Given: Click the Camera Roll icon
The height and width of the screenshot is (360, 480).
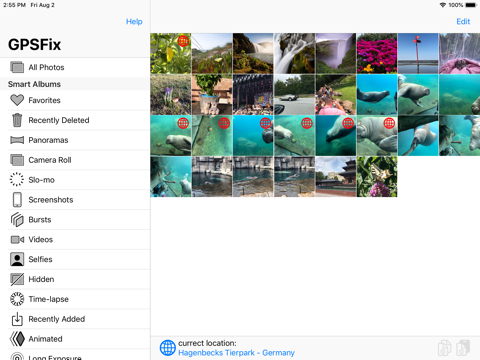Looking at the screenshot, I should pos(17,160).
